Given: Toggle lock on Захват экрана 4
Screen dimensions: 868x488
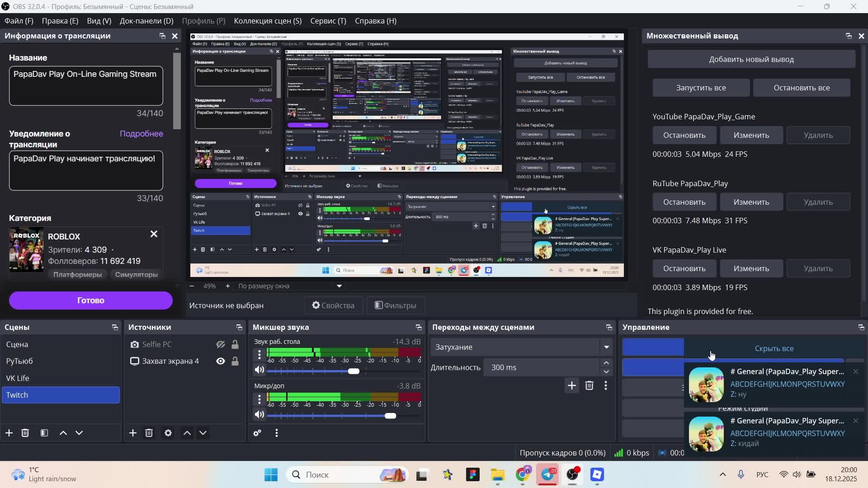Looking at the screenshot, I should [235, 361].
